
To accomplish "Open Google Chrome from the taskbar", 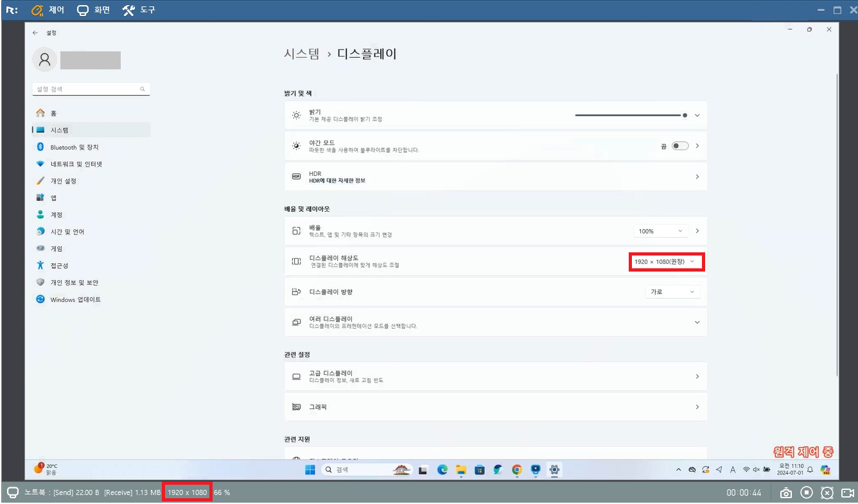I will [517, 470].
